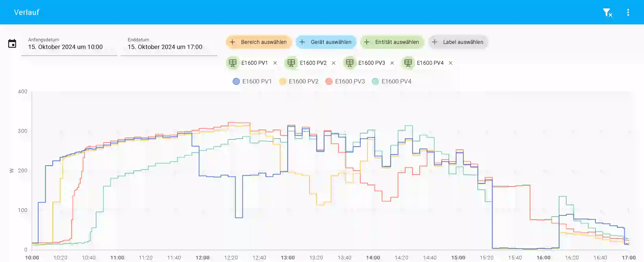Click the E1600 PV1 solar panel chip icon
Screen dimensions: 644x262
coord(233,63)
